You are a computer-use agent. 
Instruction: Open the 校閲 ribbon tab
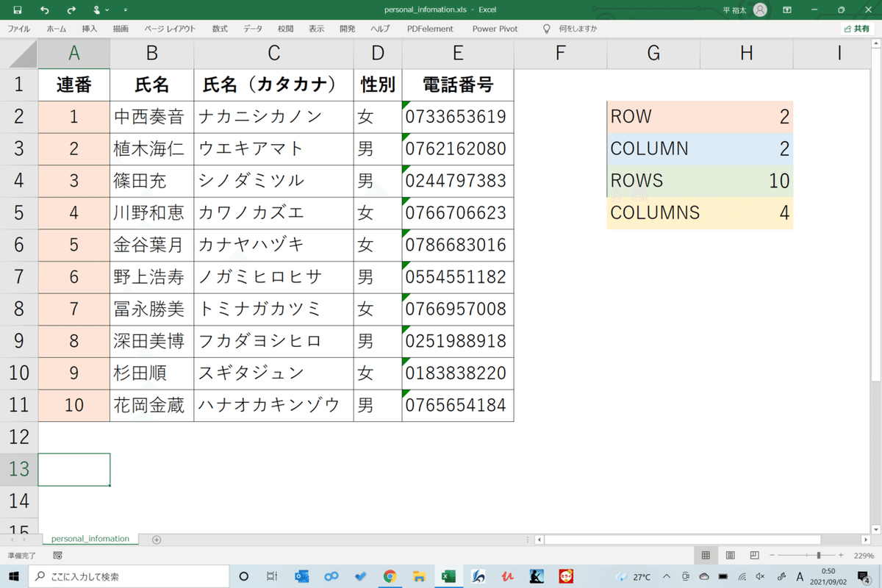[285, 29]
